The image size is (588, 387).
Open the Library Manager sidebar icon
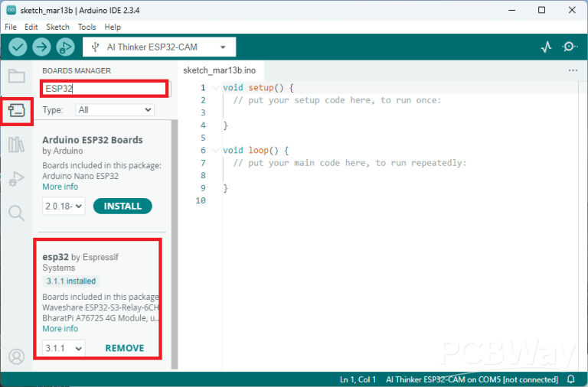click(17, 145)
